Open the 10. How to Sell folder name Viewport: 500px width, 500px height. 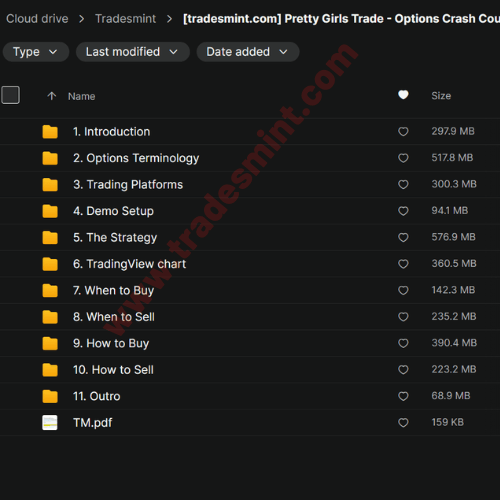113,370
